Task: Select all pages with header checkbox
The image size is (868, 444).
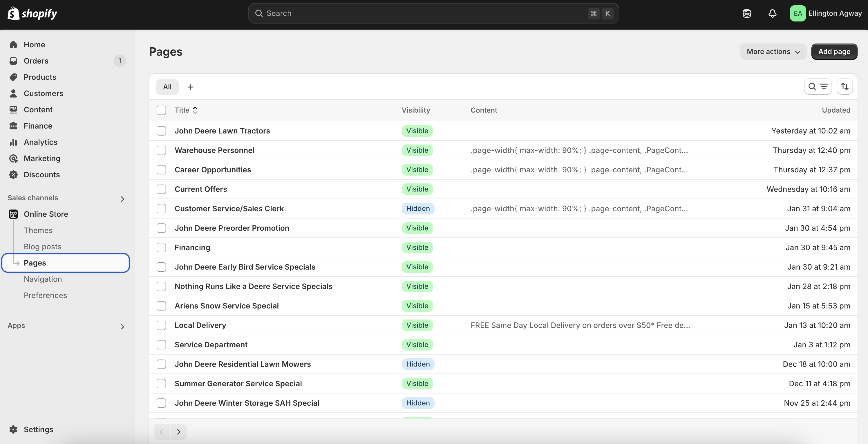Action: coord(161,110)
